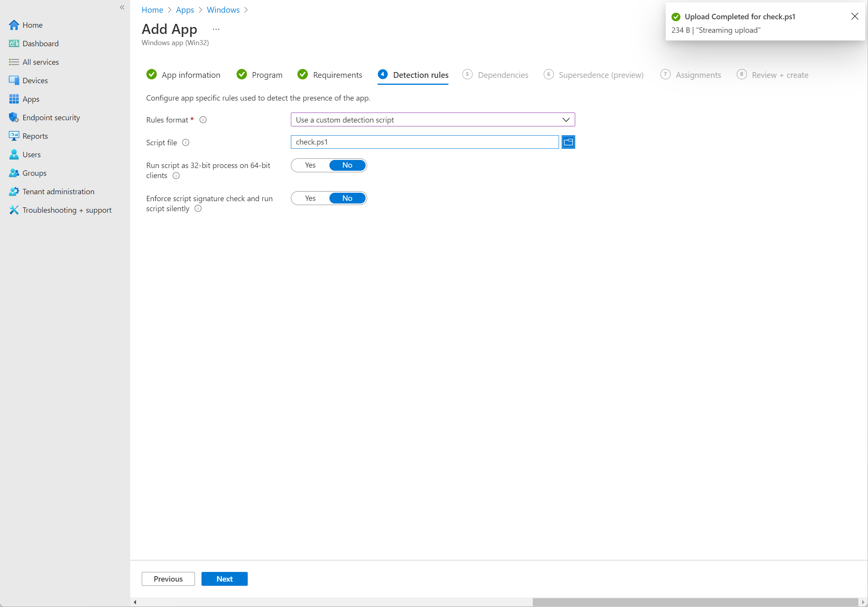
Task: Open the Devices icon in sidebar
Action: click(14, 81)
